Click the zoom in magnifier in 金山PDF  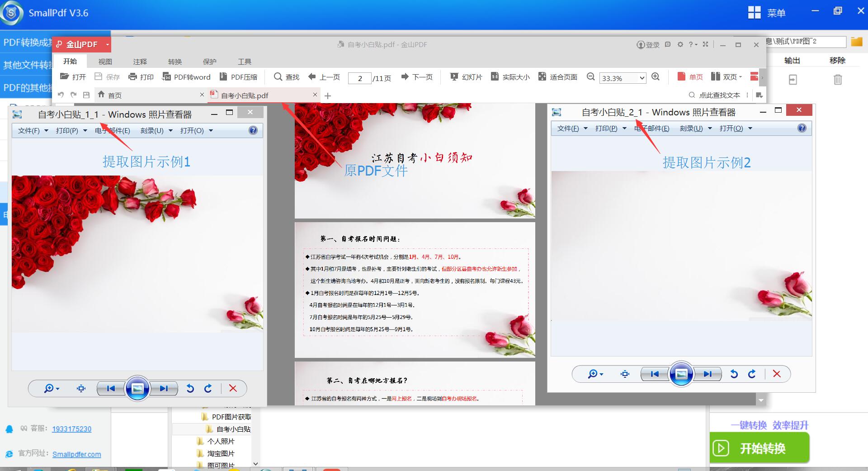coord(656,77)
